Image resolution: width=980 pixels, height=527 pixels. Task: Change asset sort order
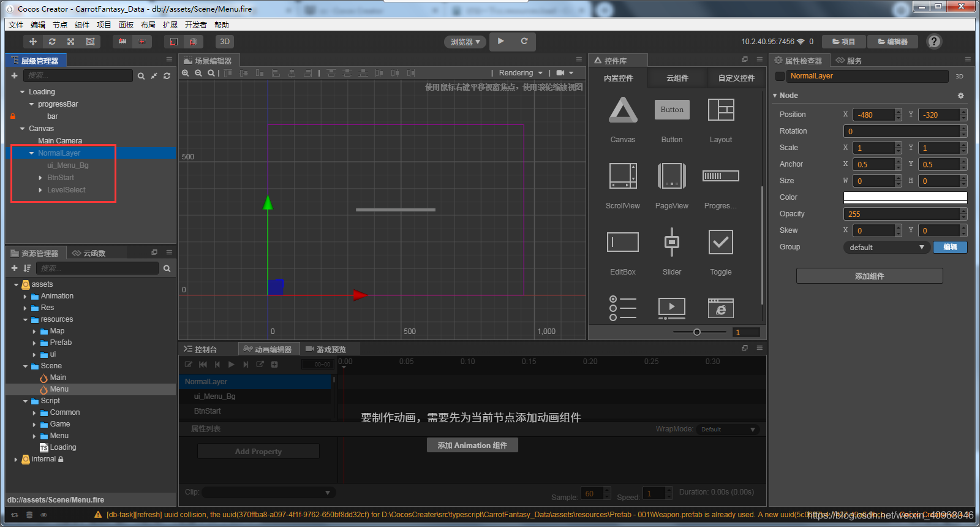point(27,268)
